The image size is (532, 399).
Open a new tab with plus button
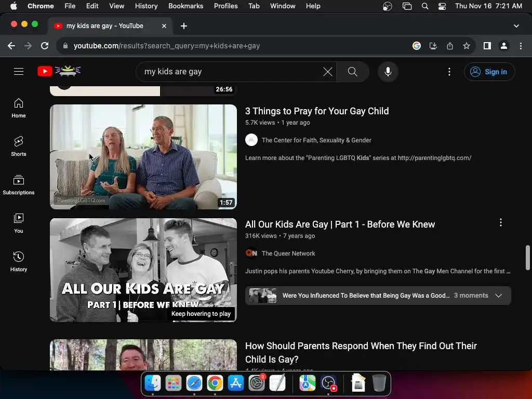(x=183, y=26)
